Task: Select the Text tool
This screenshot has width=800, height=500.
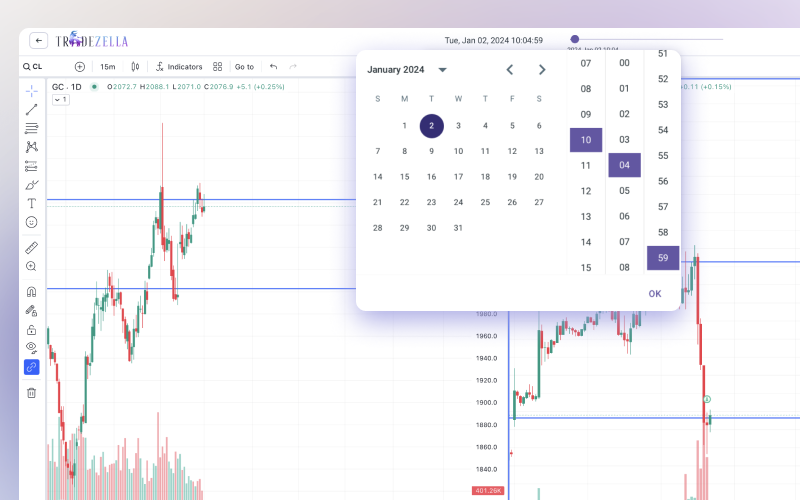Action: (x=31, y=203)
